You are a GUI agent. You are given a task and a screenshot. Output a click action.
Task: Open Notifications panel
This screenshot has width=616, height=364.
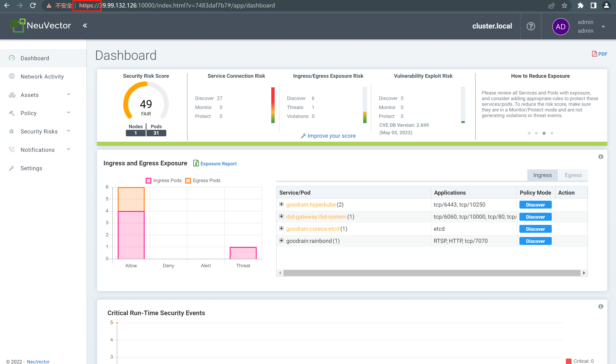(38, 150)
